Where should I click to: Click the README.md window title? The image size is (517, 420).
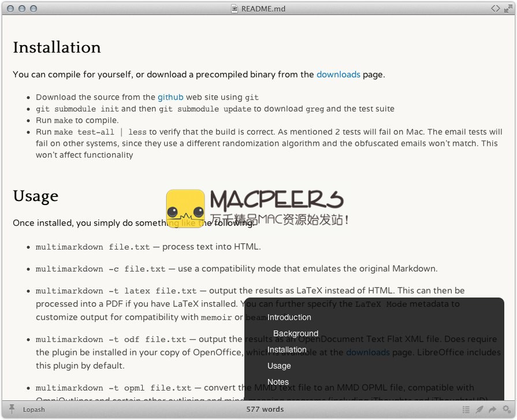263,9
